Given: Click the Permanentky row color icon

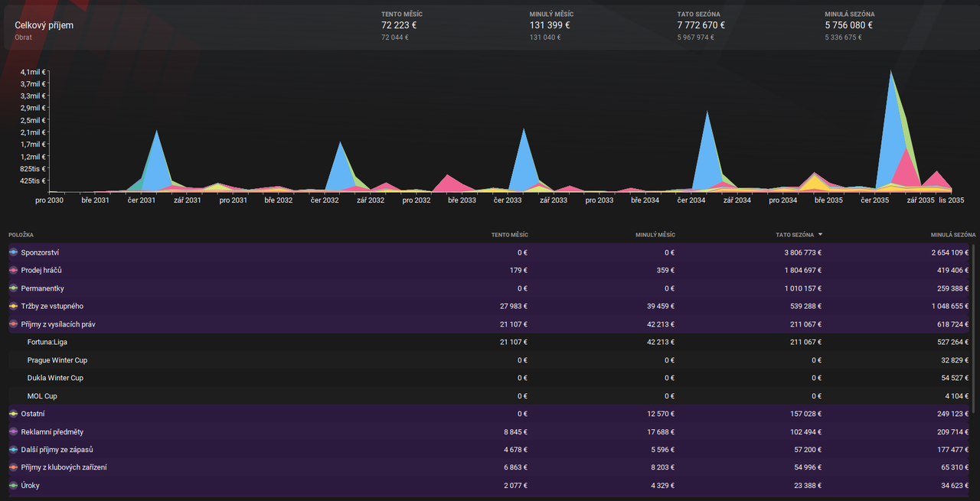Looking at the screenshot, I should [13, 288].
